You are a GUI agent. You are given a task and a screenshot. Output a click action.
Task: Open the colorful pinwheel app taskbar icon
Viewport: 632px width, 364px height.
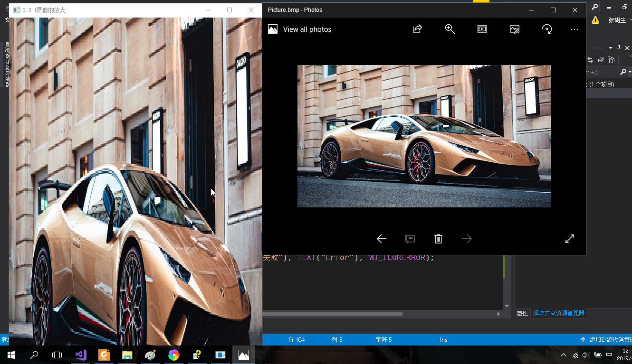click(x=173, y=355)
